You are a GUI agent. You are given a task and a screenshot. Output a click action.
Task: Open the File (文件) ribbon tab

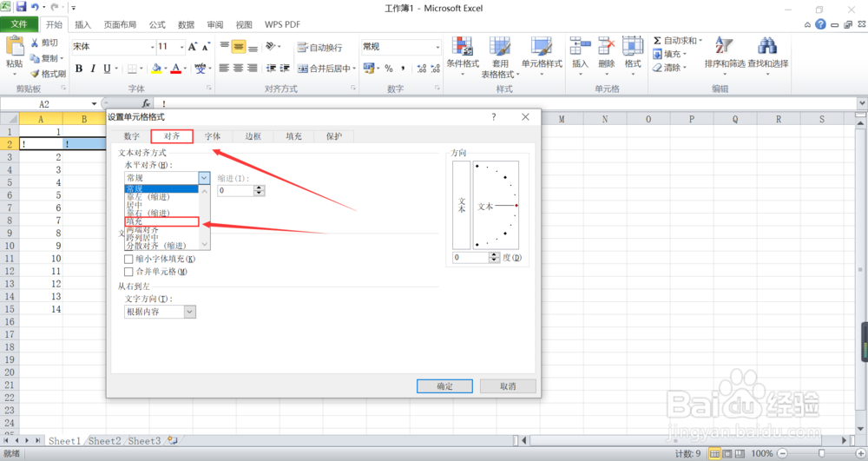point(19,24)
